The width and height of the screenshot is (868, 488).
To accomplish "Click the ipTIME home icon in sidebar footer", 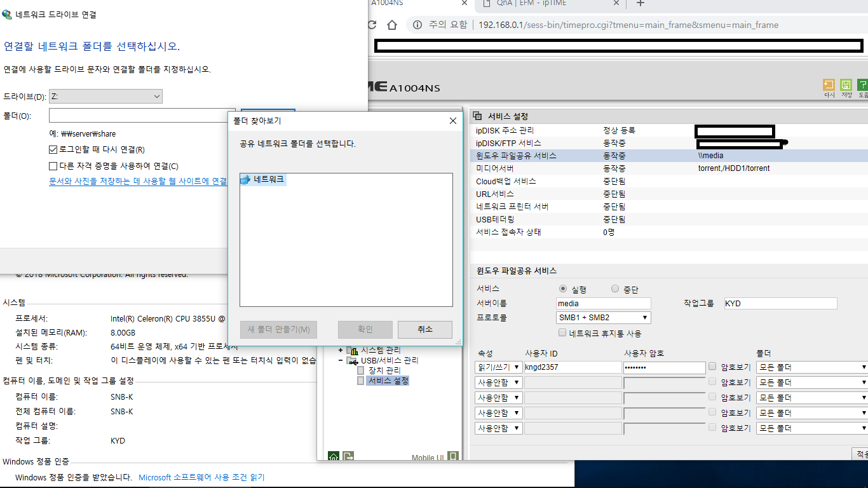I will click(x=333, y=456).
